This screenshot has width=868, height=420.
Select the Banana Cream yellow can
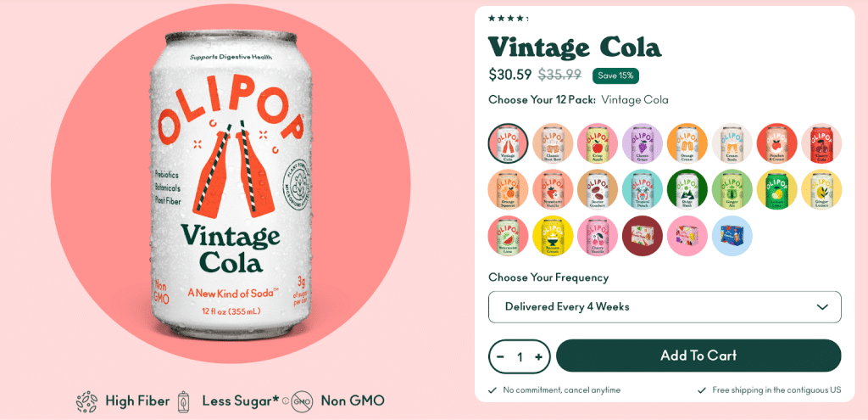(553, 236)
